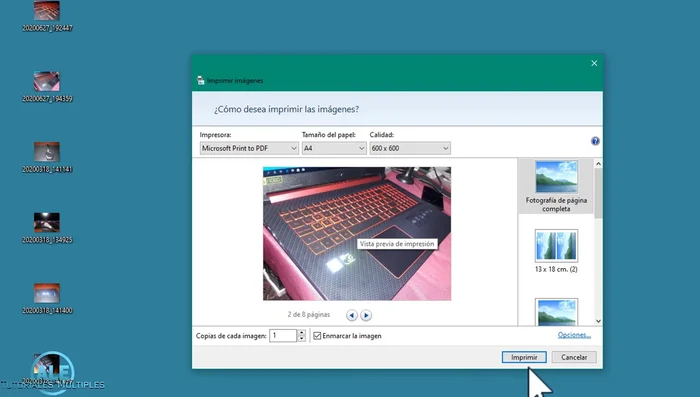Decrease copies with down spinner arrow
Screen dimensions: 700x397
302,338
